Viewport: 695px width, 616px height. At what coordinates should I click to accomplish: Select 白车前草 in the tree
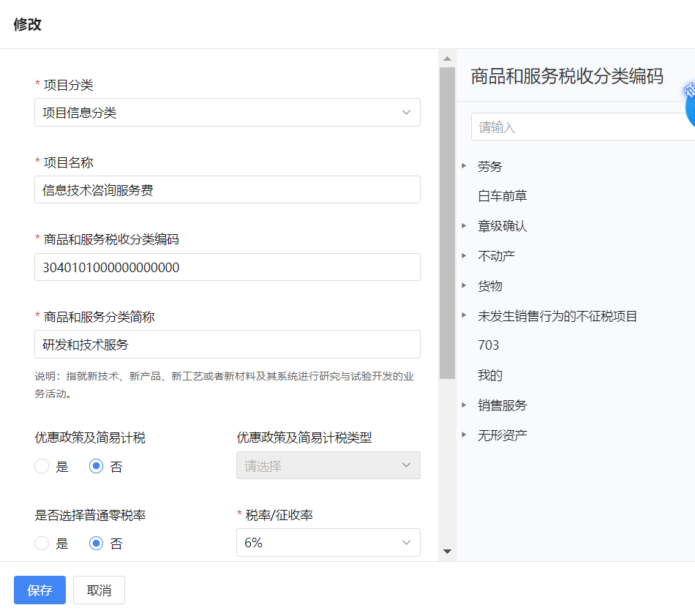[x=502, y=196]
